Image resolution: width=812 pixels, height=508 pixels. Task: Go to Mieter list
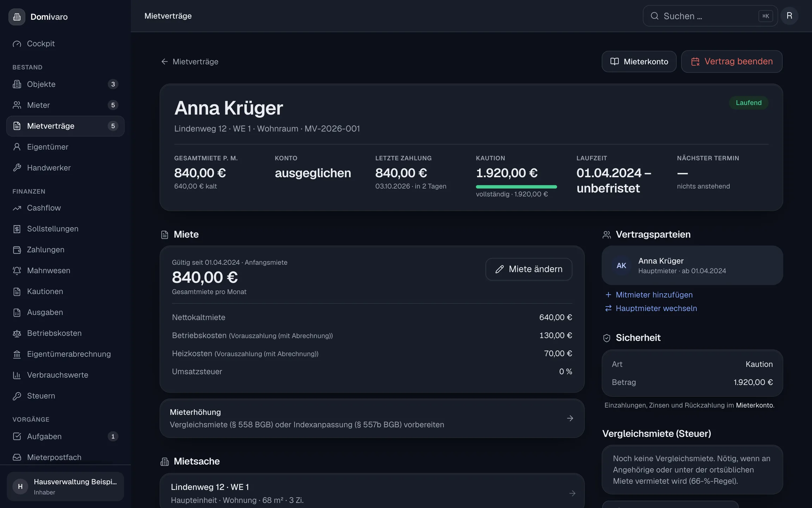point(65,105)
